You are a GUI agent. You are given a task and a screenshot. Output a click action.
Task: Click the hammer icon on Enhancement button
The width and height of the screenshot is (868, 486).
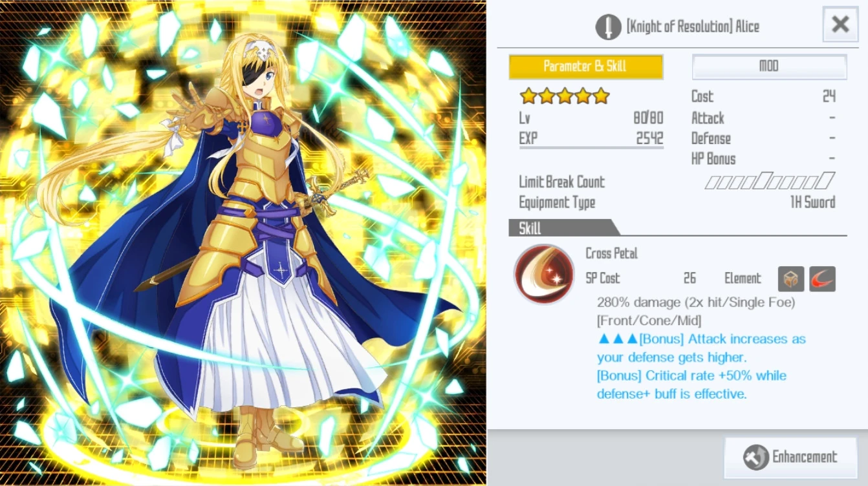point(756,457)
